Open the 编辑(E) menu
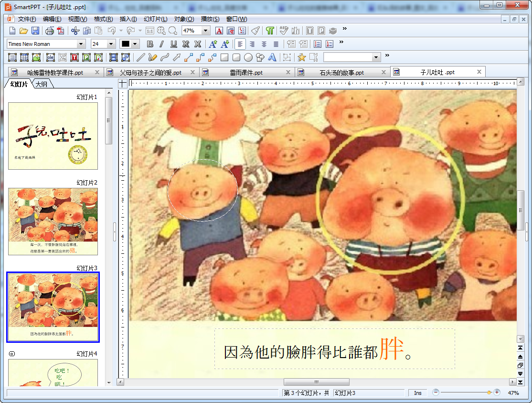The height and width of the screenshot is (403, 532). (52, 19)
